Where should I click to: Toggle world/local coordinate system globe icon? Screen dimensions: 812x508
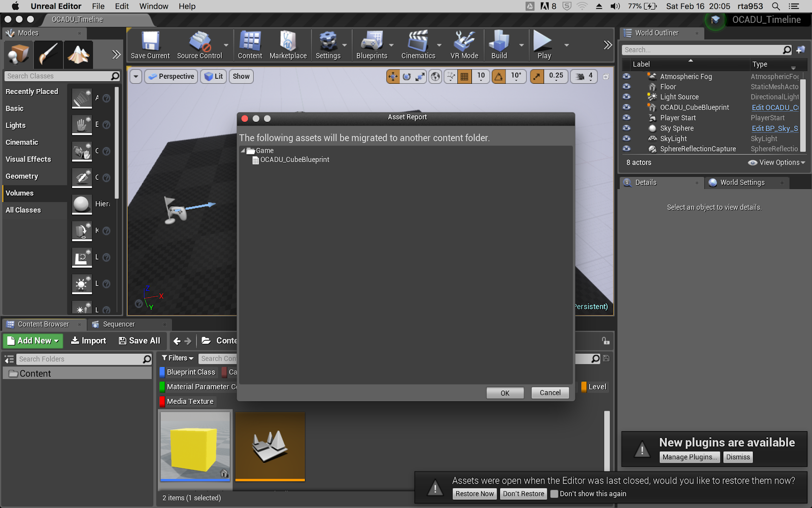point(435,77)
